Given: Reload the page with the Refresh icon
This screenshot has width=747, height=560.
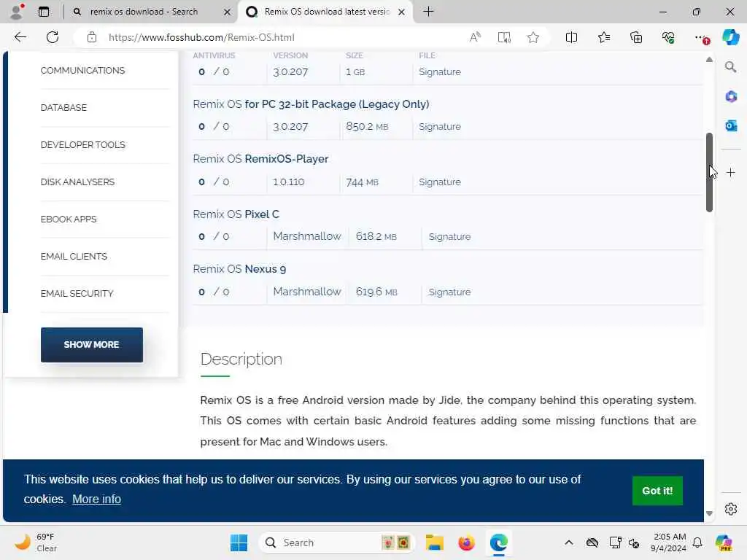Looking at the screenshot, I should point(53,37).
